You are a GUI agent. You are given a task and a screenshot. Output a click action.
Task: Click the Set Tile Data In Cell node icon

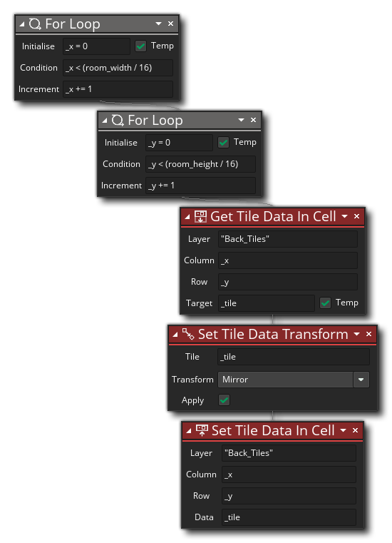202,430
